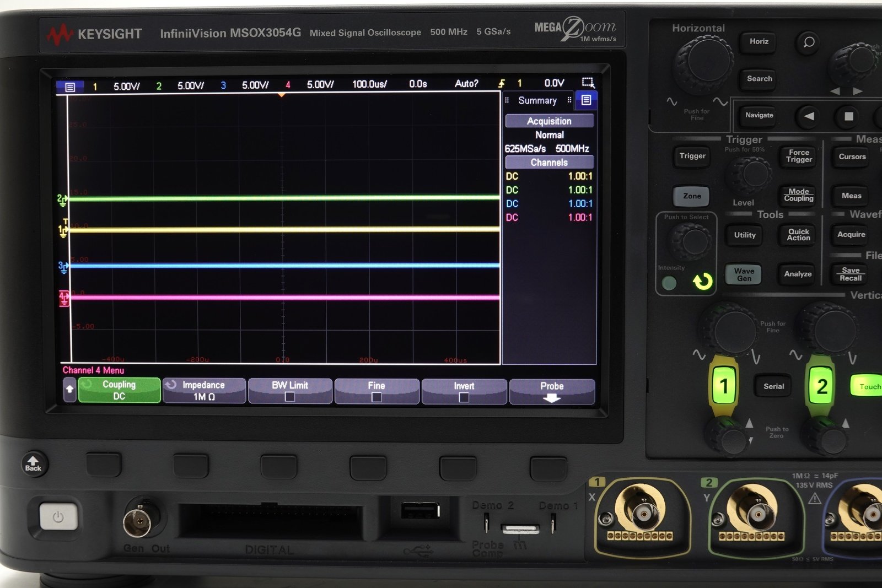Toggle the Zone trigger button
The height and width of the screenshot is (588, 882).
tap(692, 196)
